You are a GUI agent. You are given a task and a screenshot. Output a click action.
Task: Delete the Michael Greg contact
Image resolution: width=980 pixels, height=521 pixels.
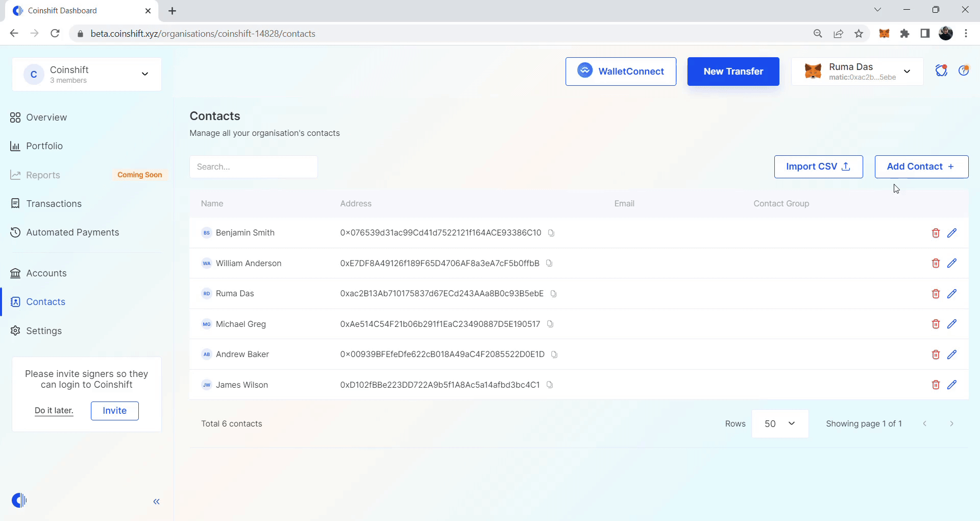[936, 324]
